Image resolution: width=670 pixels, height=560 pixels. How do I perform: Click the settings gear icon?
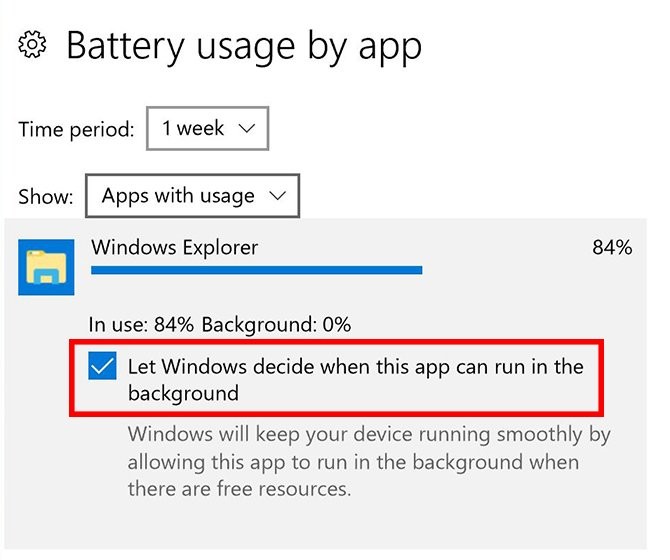pos(33,47)
